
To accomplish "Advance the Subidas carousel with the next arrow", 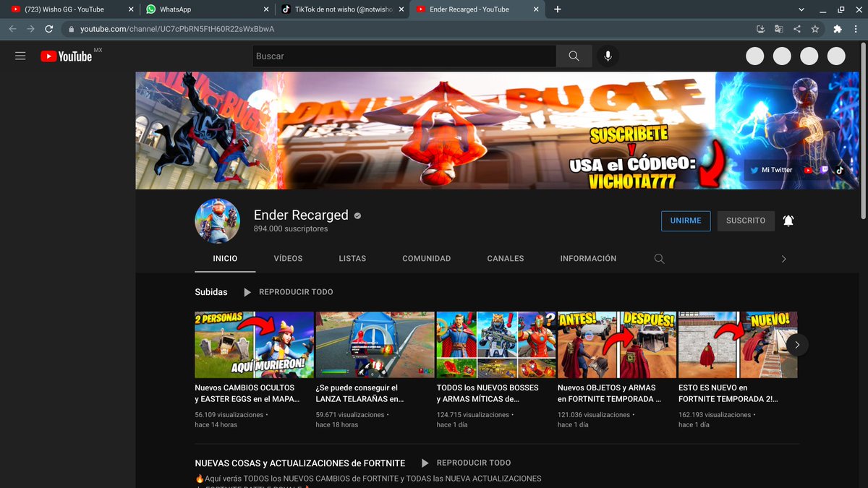I will (797, 345).
